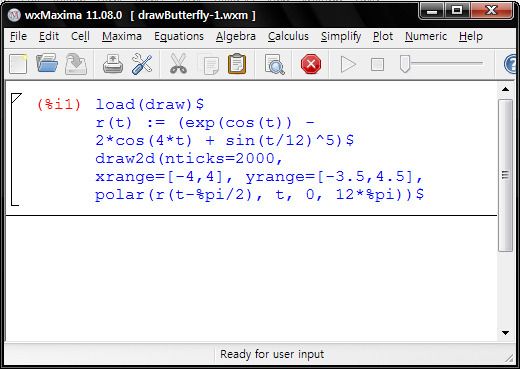The width and height of the screenshot is (520, 369).
Task: Click the wxMaxima app icon in title bar
Action: click(x=14, y=15)
